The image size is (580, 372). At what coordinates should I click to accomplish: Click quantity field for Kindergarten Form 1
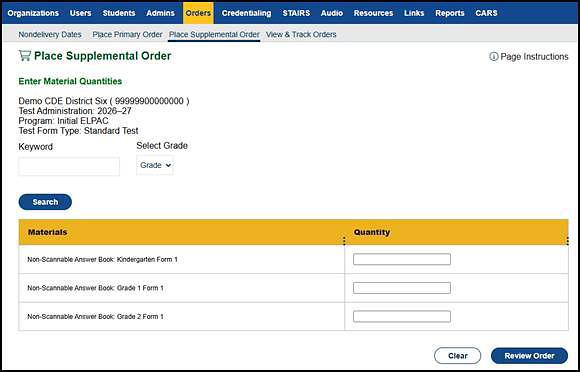[x=402, y=259]
